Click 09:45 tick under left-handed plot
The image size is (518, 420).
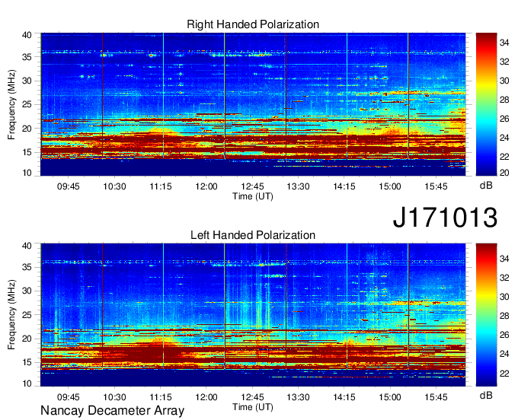(69, 396)
